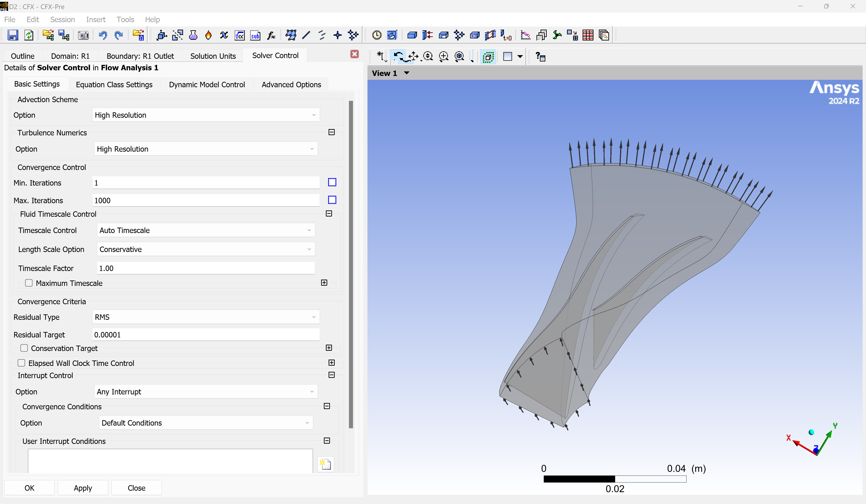Click the OK button
The height and width of the screenshot is (504, 866).
[x=29, y=488]
